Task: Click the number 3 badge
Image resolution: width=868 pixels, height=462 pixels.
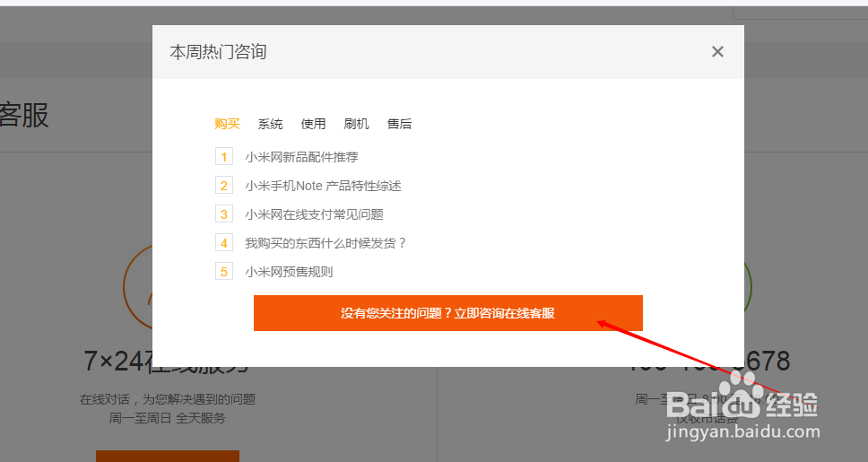Action: click(x=224, y=214)
